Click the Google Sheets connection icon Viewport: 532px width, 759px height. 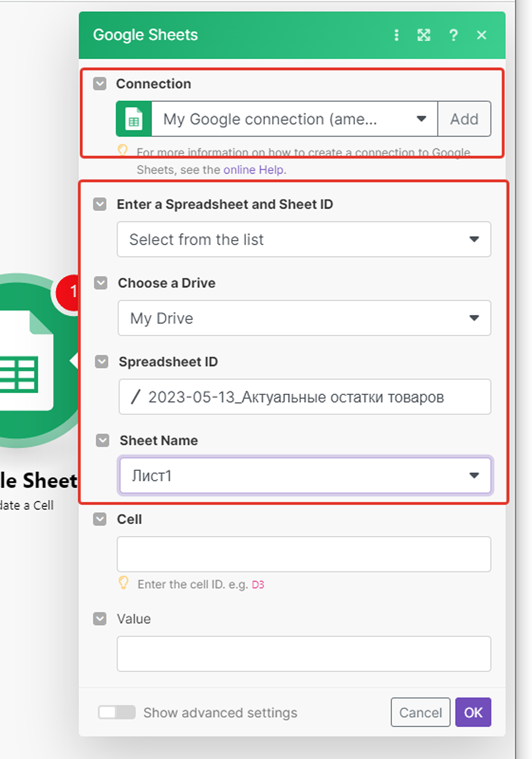[x=134, y=119]
